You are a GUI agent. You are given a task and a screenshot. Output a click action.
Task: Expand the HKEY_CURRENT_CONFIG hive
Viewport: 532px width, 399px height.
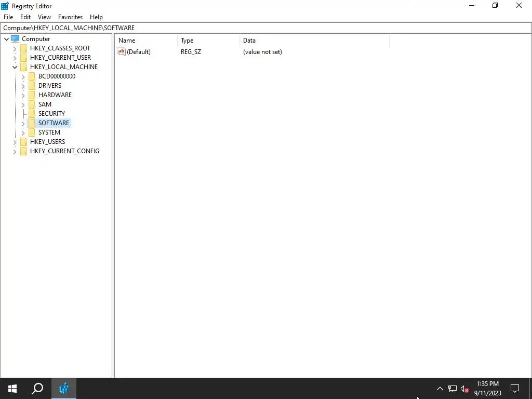[15, 152]
